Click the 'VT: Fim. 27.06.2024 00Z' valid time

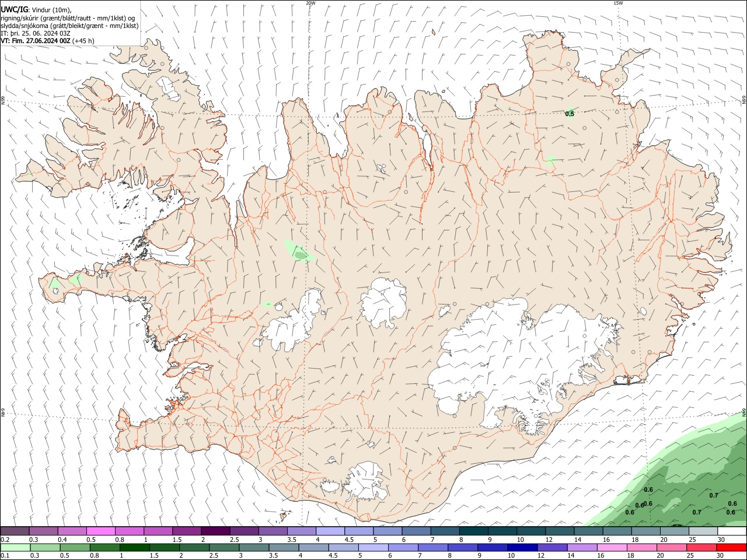point(36,41)
